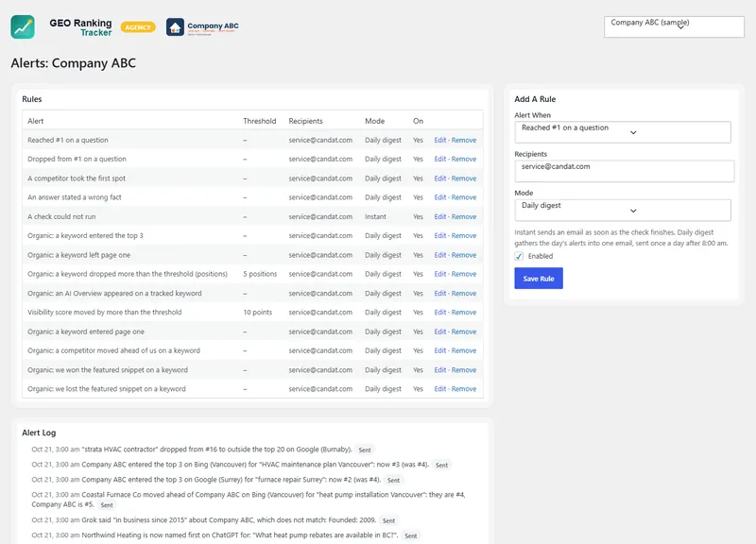Remove the 'Dropped from #1 on a question' rule
Screen dimensions: 756x544
click(464, 159)
